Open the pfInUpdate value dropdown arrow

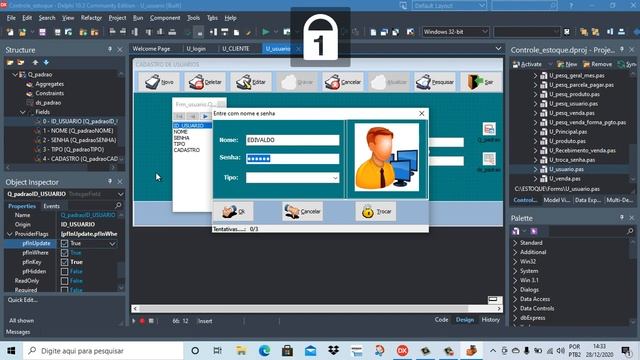[112, 244]
